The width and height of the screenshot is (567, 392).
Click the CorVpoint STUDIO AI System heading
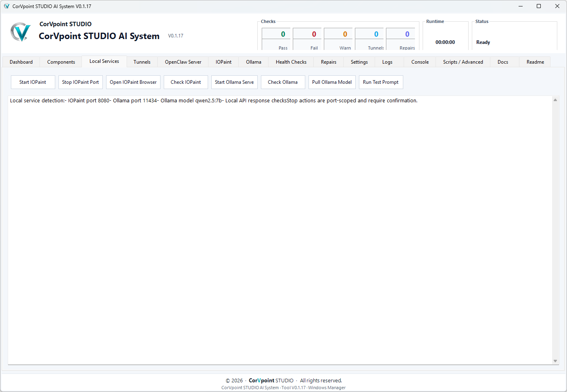pos(99,36)
